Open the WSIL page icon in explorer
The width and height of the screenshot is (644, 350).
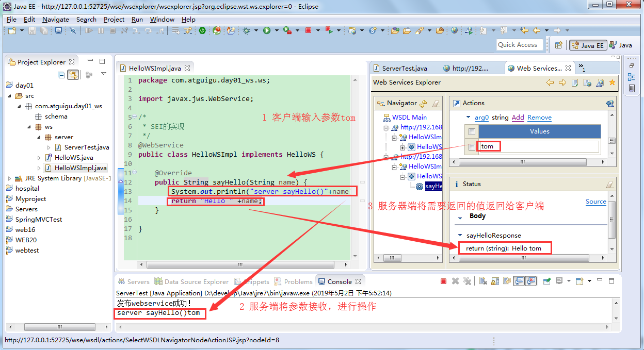[587, 82]
